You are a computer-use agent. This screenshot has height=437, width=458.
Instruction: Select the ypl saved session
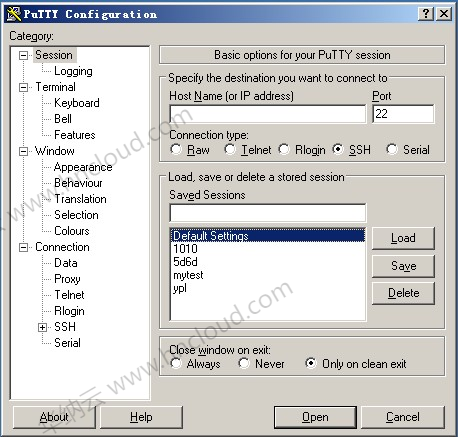click(268, 288)
